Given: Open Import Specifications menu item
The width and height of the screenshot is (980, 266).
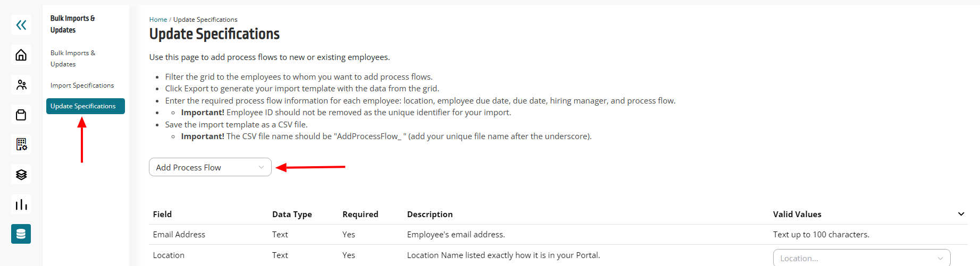Looking at the screenshot, I should point(82,85).
